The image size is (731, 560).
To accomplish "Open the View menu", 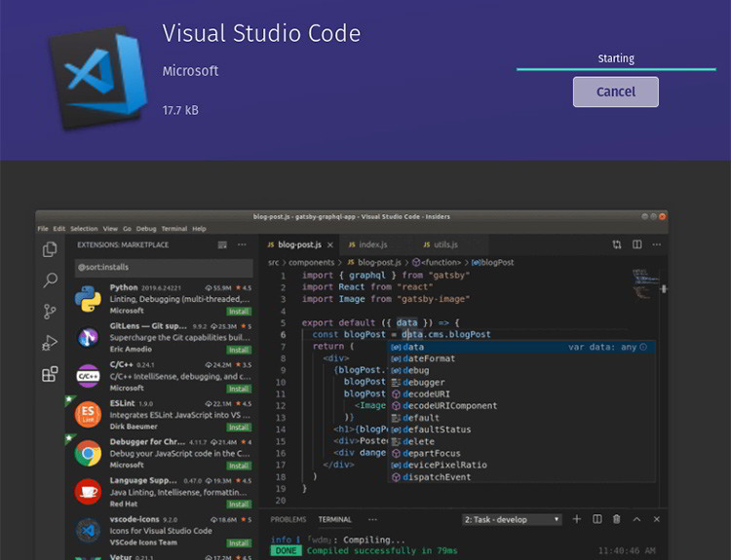I will pos(110,229).
